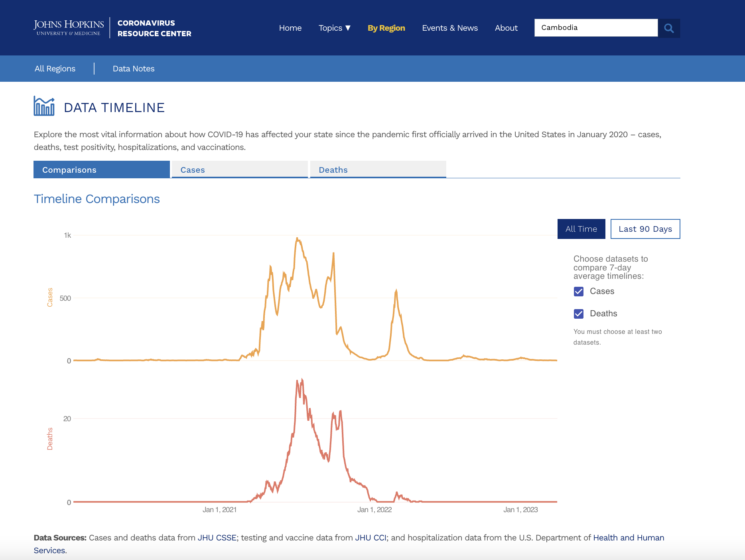This screenshot has width=745, height=560.
Task: Go to the Home page
Action: [x=290, y=28]
